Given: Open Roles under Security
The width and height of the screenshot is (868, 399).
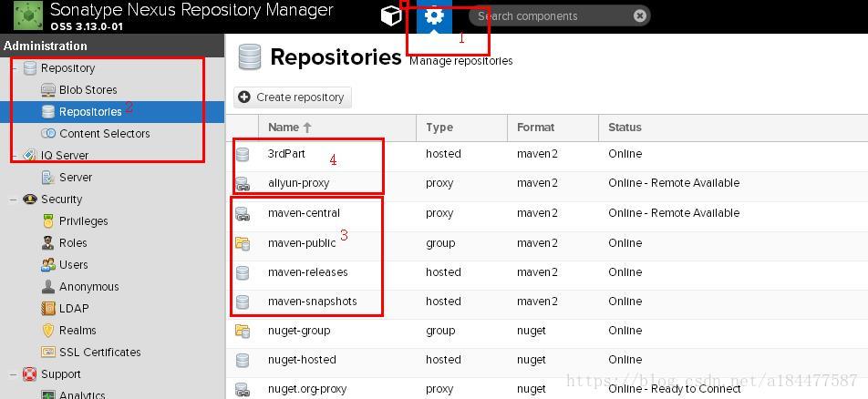Looking at the screenshot, I should (x=73, y=243).
